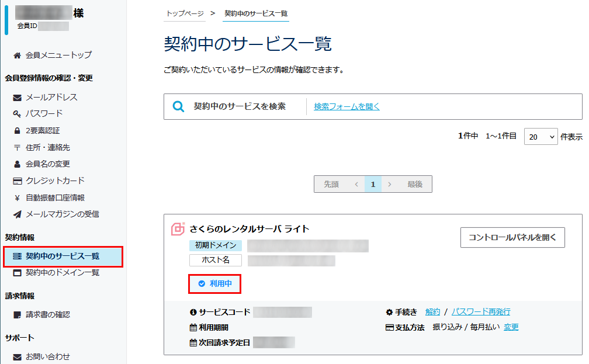Click the envelope icon for メールアドレス
Screen dimensions: 589x364
[17, 98]
